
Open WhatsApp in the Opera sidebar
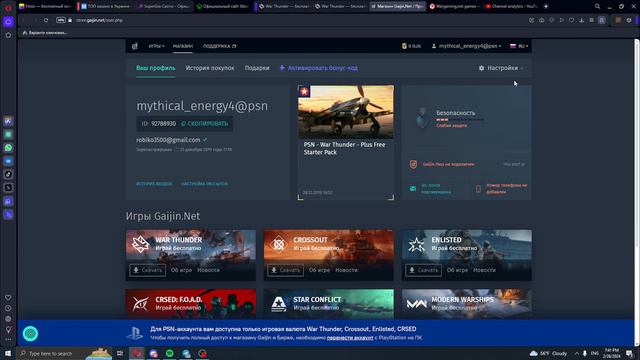tap(8, 148)
